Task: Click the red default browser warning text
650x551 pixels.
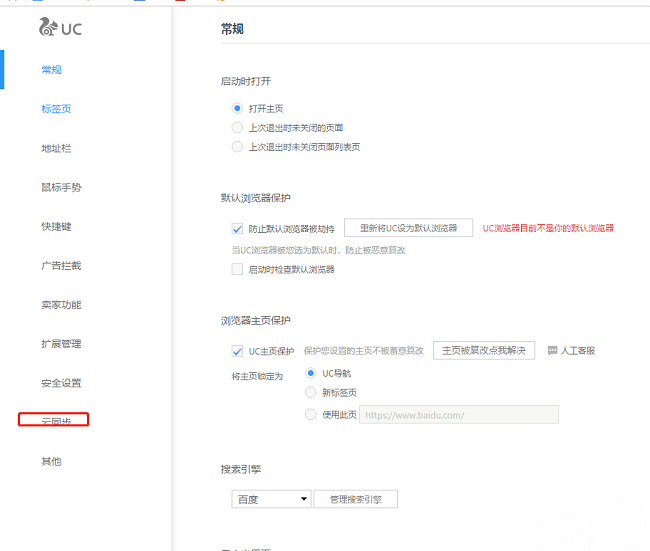Action: coord(548,228)
